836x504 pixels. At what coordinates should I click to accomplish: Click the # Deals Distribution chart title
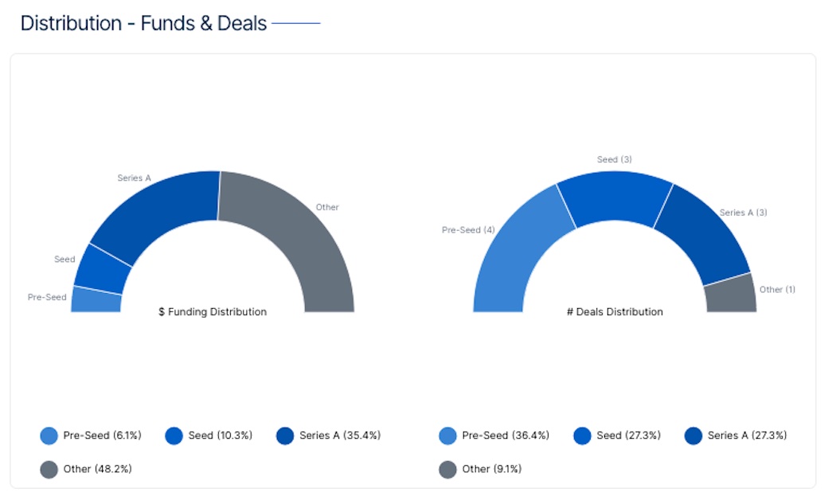point(615,312)
